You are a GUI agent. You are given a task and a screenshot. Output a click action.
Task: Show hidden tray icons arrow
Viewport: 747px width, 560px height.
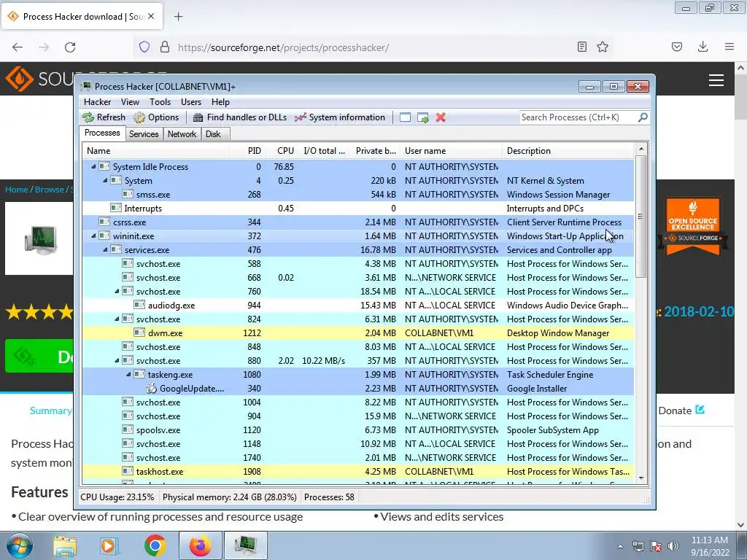coord(620,546)
